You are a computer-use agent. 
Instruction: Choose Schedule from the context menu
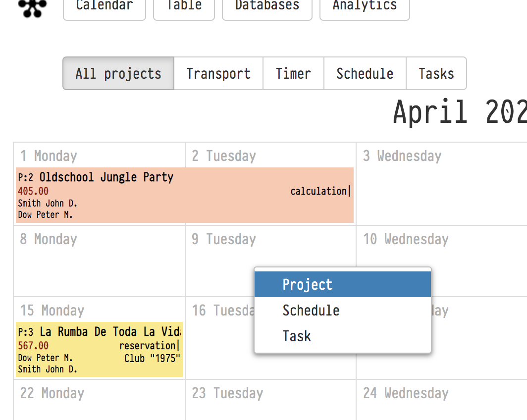tap(342, 311)
